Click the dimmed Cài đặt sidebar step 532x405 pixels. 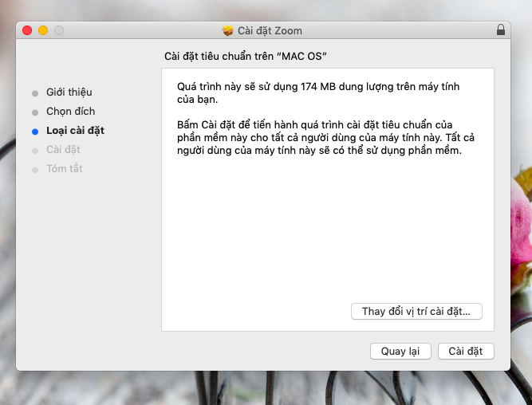pos(63,150)
